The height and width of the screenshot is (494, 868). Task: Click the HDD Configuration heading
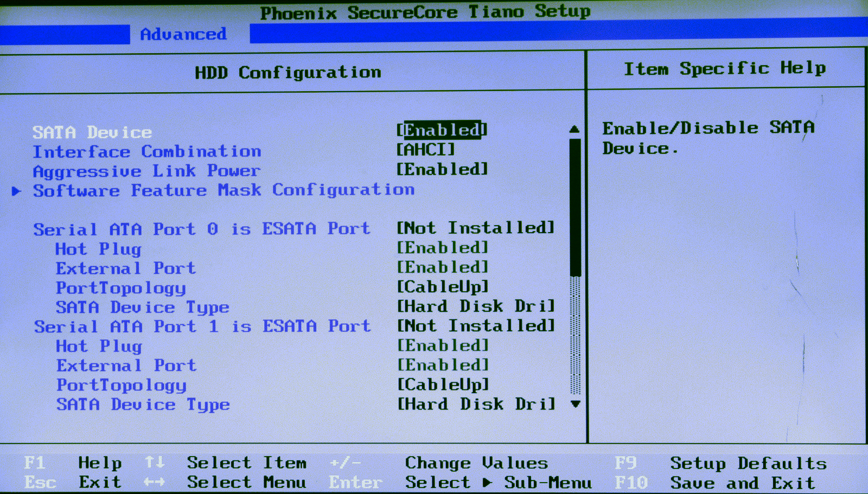coord(288,73)
